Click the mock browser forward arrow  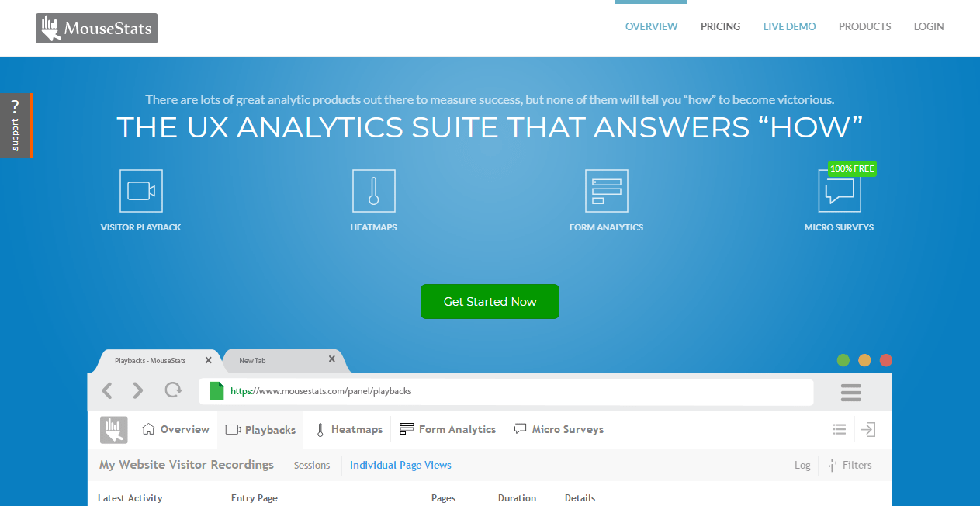pos(138,390)
